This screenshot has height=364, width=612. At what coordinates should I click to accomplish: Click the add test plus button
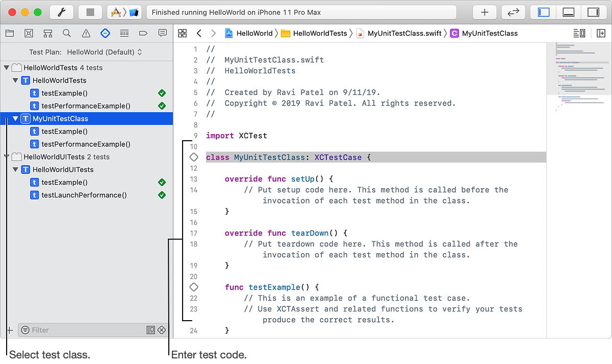click(10, 330)
